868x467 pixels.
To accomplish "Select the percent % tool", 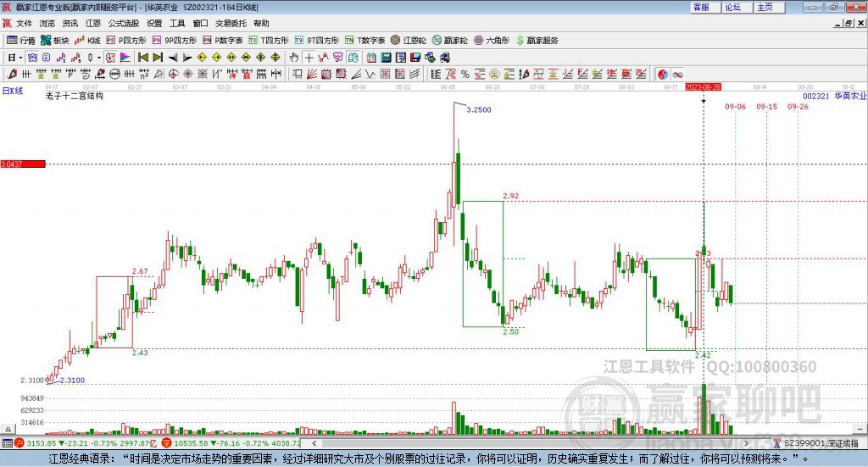I will click(x=465, y=74).
